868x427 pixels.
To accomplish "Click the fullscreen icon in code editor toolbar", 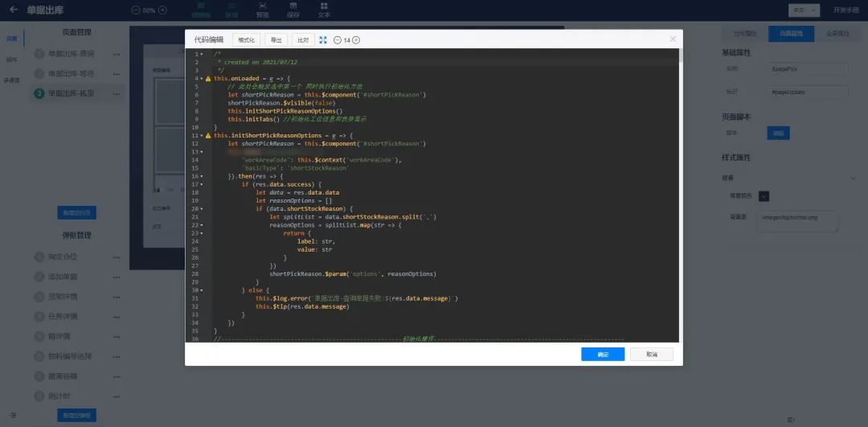I will (x=323, y=39).
